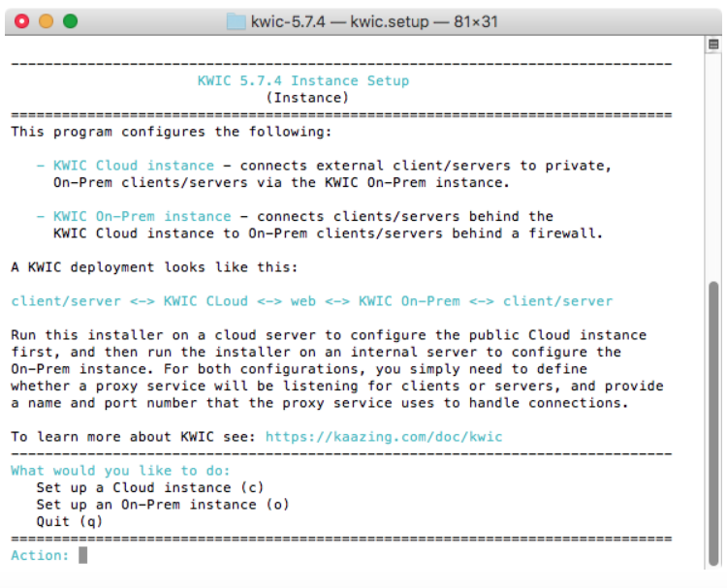The image size is (727, 588).
Task: Click 'A KWIC deployment looks like this:' line
Action: pos(154,267)
